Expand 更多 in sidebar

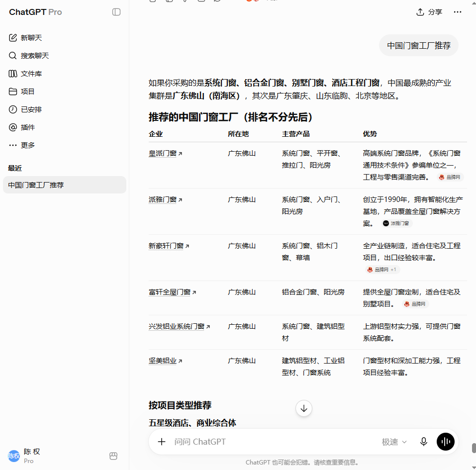tap(22, 145)
